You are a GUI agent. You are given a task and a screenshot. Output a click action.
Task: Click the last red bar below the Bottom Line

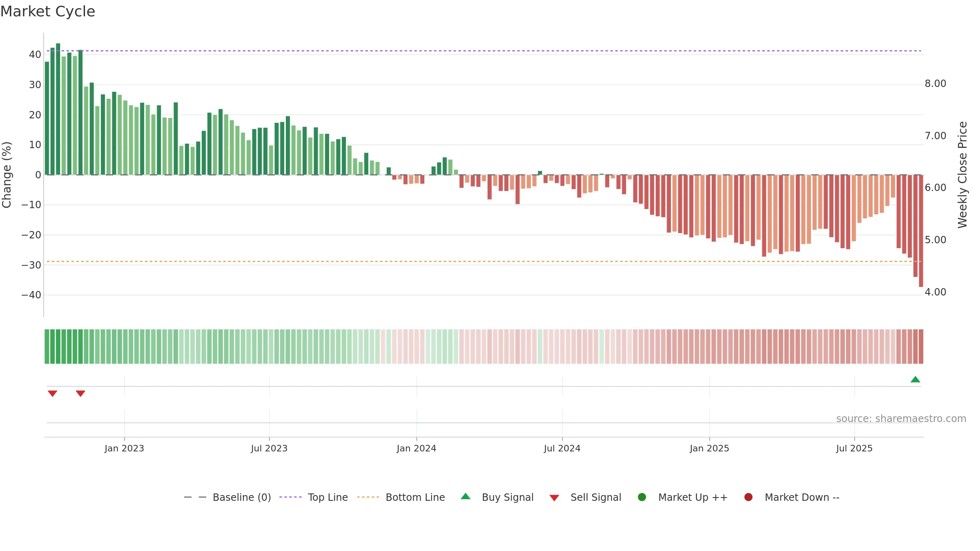coord(921,231)
